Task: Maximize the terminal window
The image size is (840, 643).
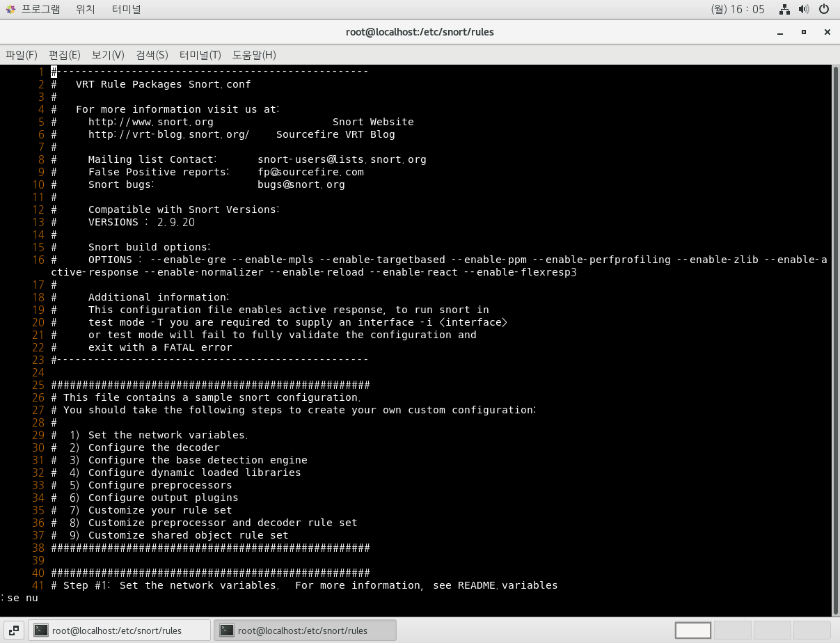Action: pyautogui.click(x=803, y=32)
